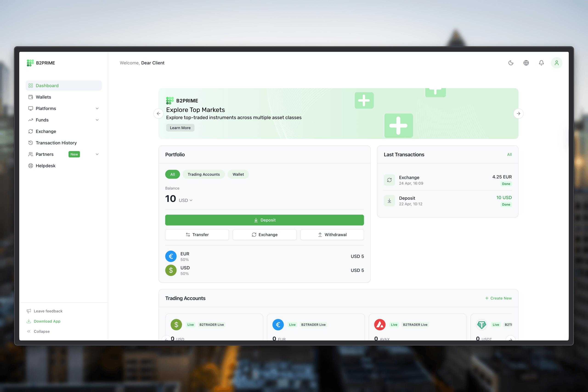Viewport: 588px width, 392px height.
Task: Click the Withdrawal button
Action: 332,234
